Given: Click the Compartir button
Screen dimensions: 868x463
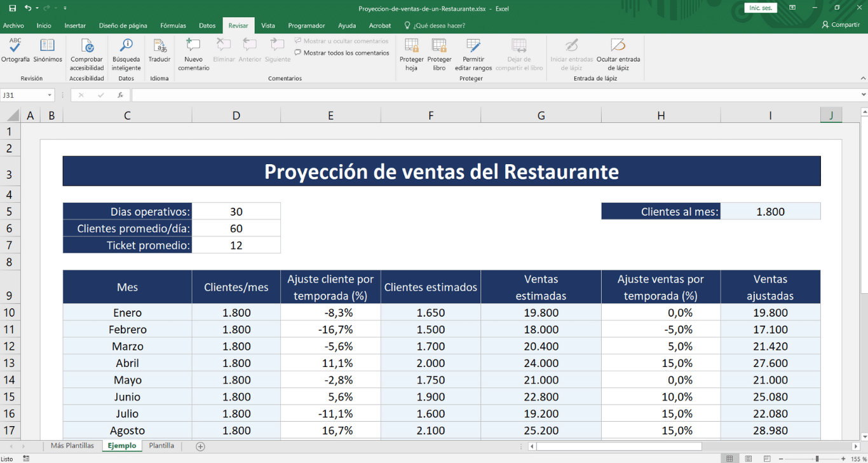Looking at the screenshot, I should [841, 25].
